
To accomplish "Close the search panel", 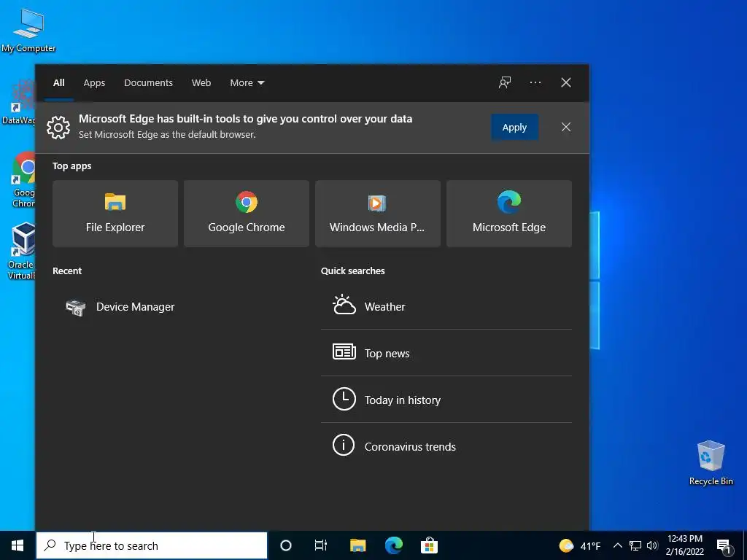I will [x=565, y=83].
